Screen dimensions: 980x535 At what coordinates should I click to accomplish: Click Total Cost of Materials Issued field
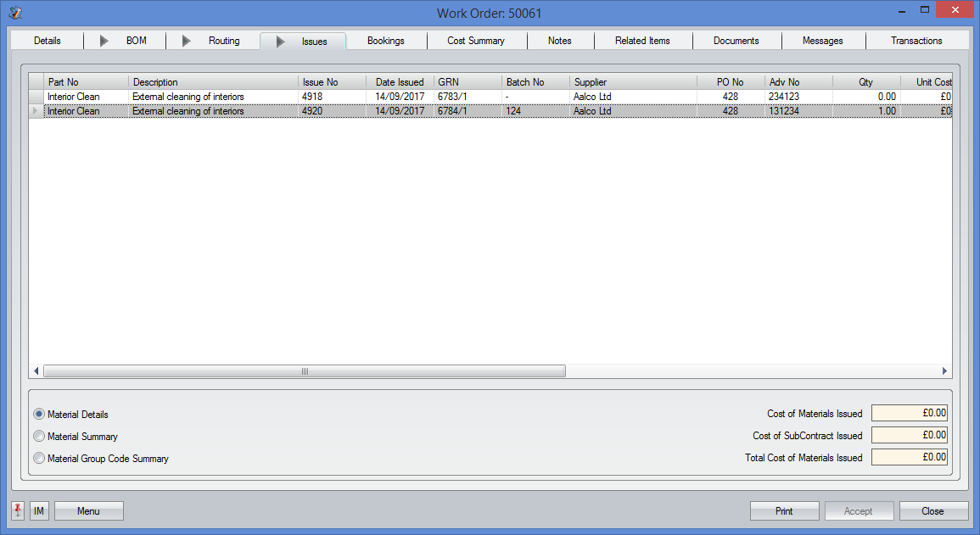click(x=910, y=457)
